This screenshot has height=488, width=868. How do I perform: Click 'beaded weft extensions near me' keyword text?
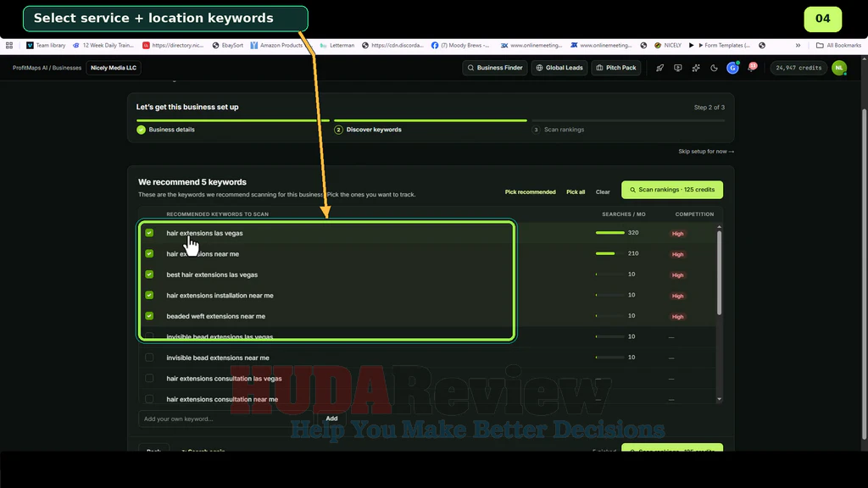(x=216, y=317)
